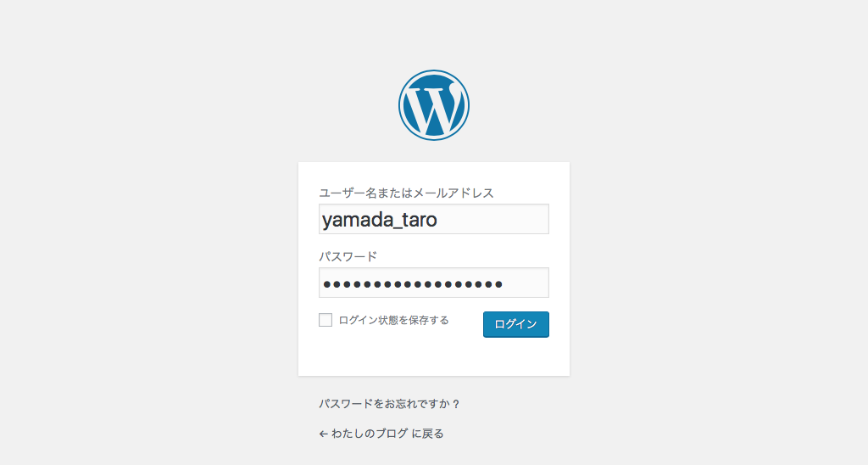Open the パスワードをお忘れですか？ link
The width and height of the screenshot is (868, 465).
pos(389,404)
